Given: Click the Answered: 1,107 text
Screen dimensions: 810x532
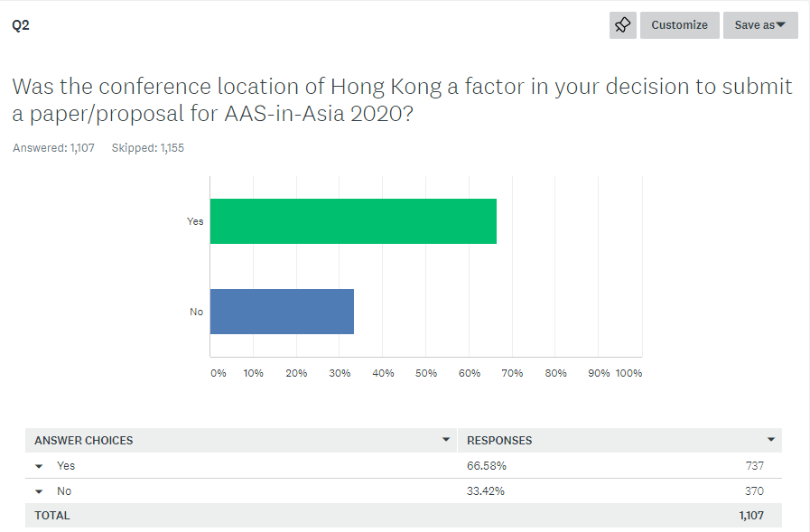Looking at the screenshot, I should coord(53,148).
